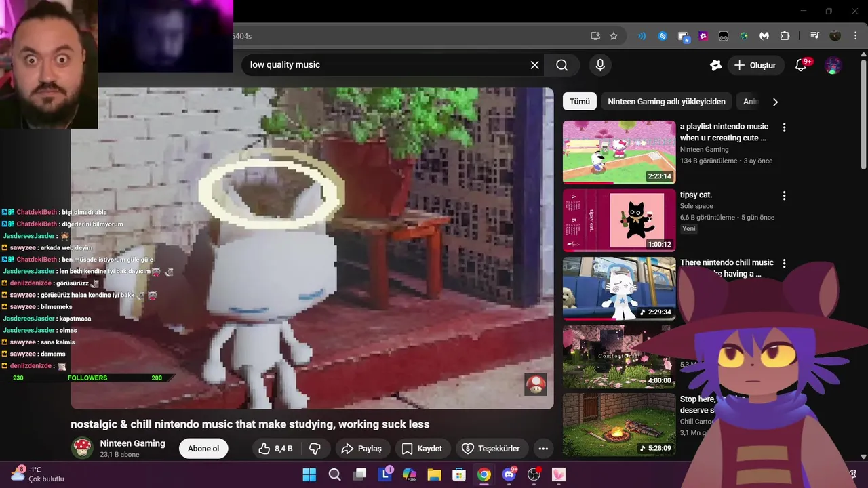Open Microsoft 365 Copilot taskbar icon

409,474
